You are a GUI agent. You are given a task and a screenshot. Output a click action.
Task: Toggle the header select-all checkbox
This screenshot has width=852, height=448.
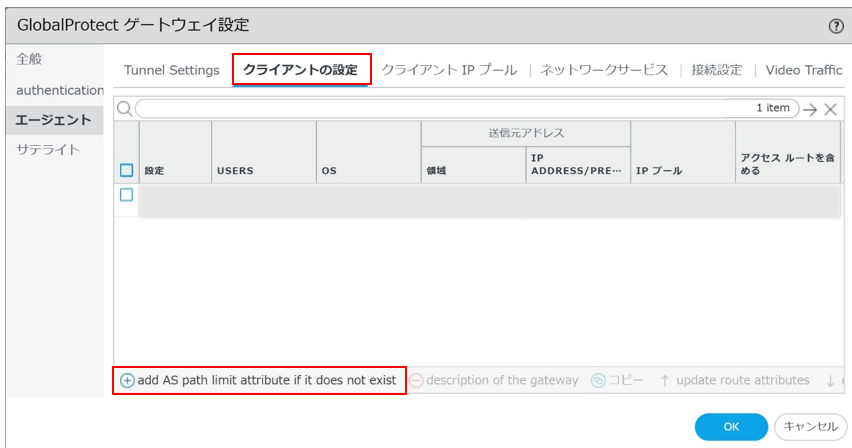click(126, 170)
